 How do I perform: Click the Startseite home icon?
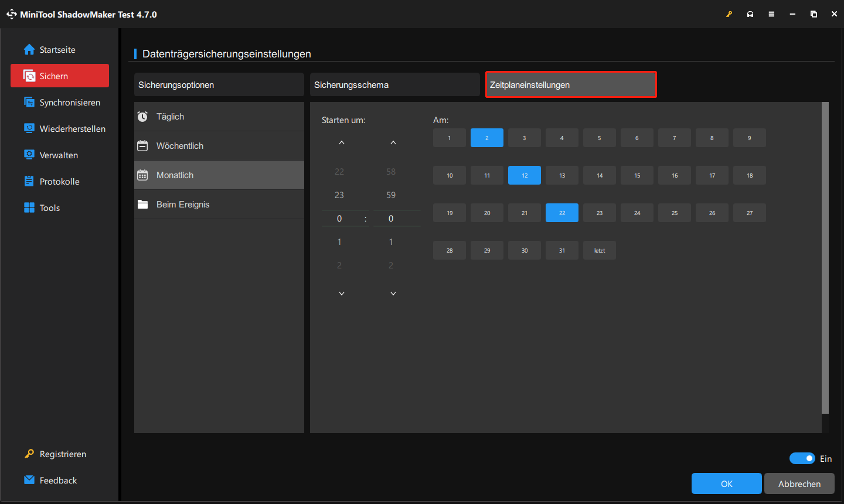click(29, 50)
